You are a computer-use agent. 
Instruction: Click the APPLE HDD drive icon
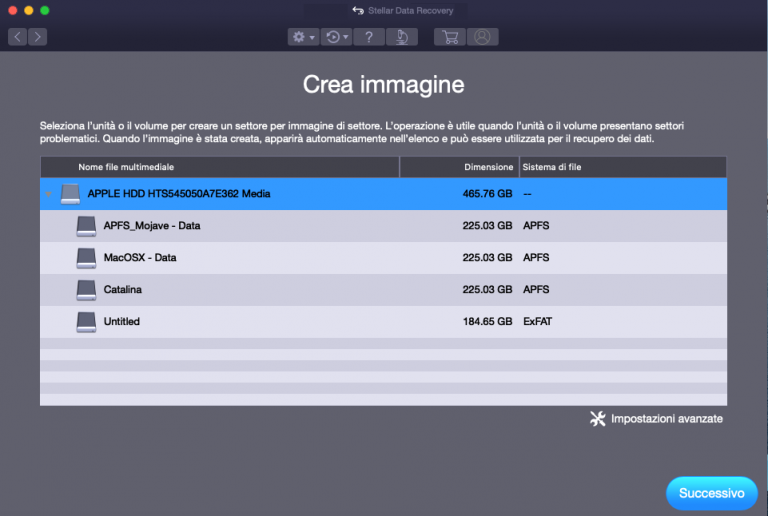coord(71,194)
